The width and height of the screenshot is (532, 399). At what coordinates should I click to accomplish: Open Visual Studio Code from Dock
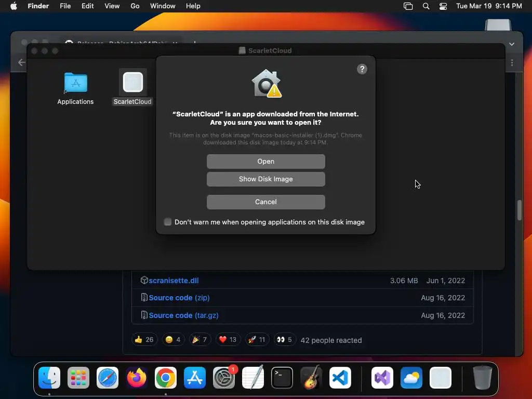pos(340,378)
